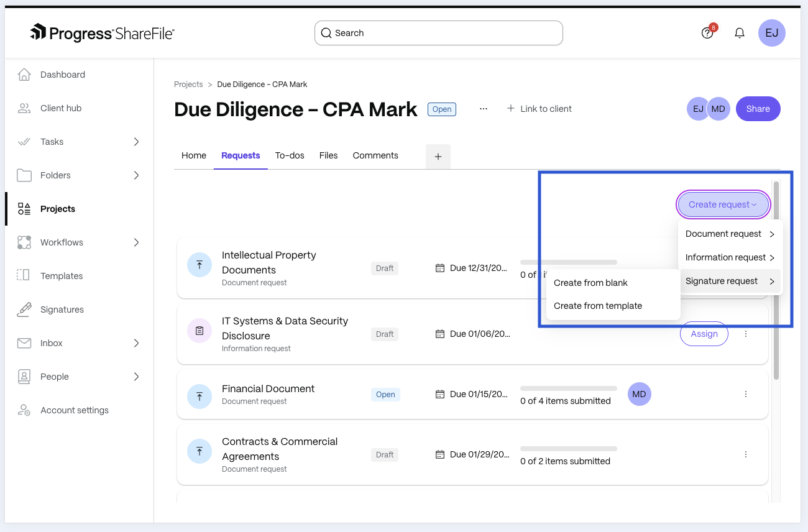Open options for IT Systems request
This screenshot has height=532, width=808.
pyautogui.click(x=746, y=334)
